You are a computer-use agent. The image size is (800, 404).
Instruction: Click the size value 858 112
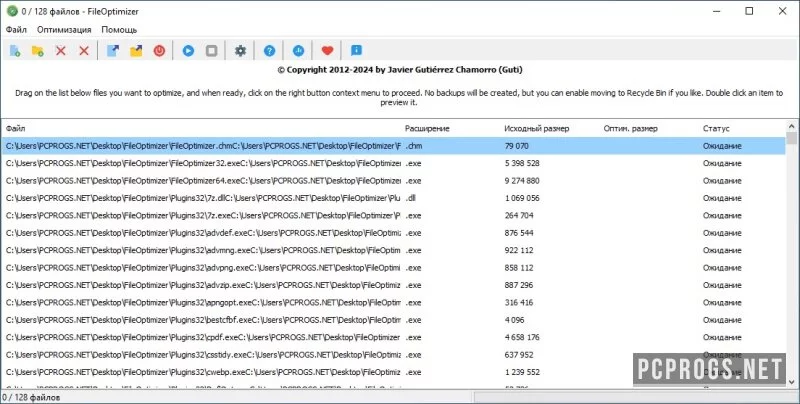click(x=519, y=267)
